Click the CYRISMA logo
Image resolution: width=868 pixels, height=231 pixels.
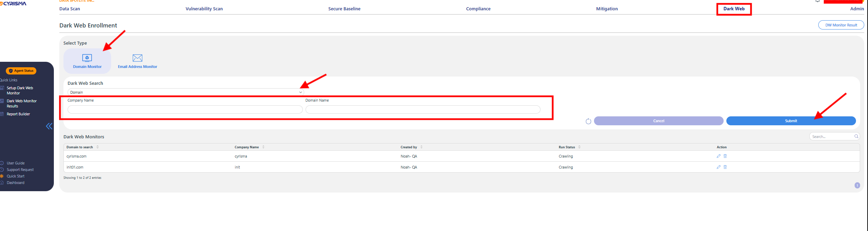[x=14, y=3]
